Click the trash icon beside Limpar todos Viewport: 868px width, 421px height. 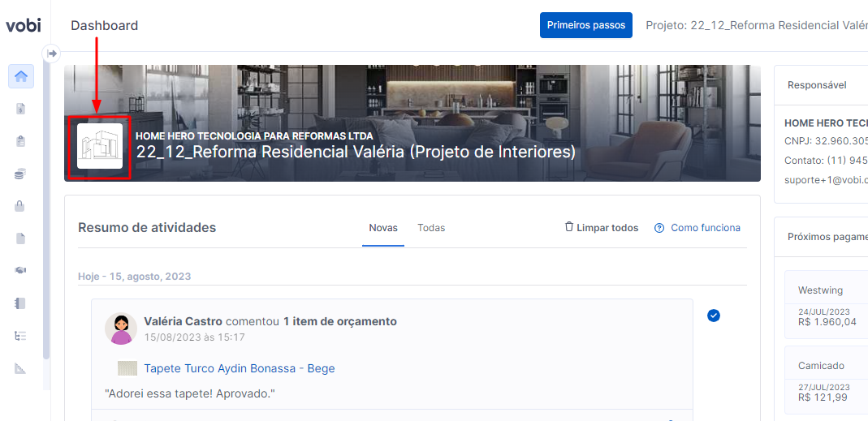[x=568, y=227]
